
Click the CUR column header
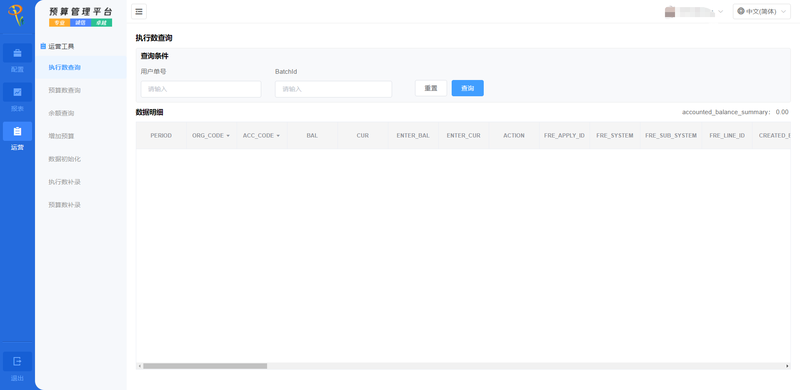point(363,136)
